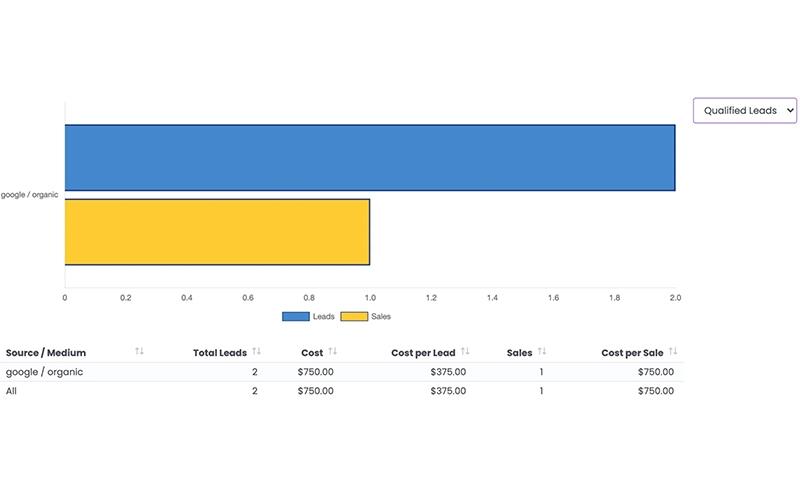Click $375.00 in the All row
Screen dimensions: 800x500
pyautogui.click(x=448, y=391)
